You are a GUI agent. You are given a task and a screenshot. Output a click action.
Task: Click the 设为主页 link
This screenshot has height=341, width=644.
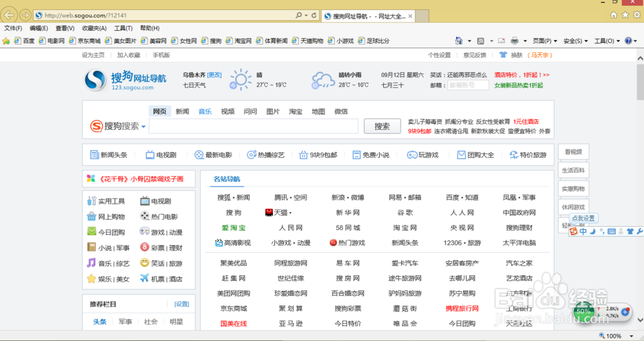point(93,55)
